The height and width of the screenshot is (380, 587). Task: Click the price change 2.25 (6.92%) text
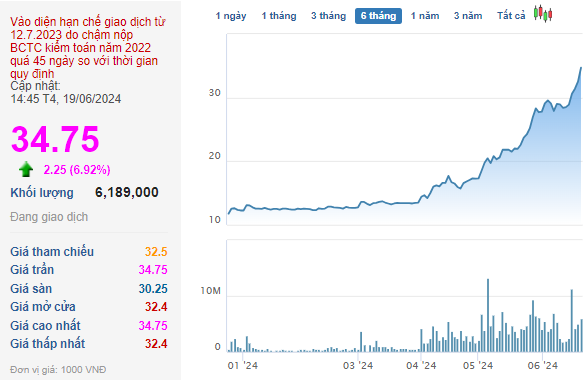point(77,170)
